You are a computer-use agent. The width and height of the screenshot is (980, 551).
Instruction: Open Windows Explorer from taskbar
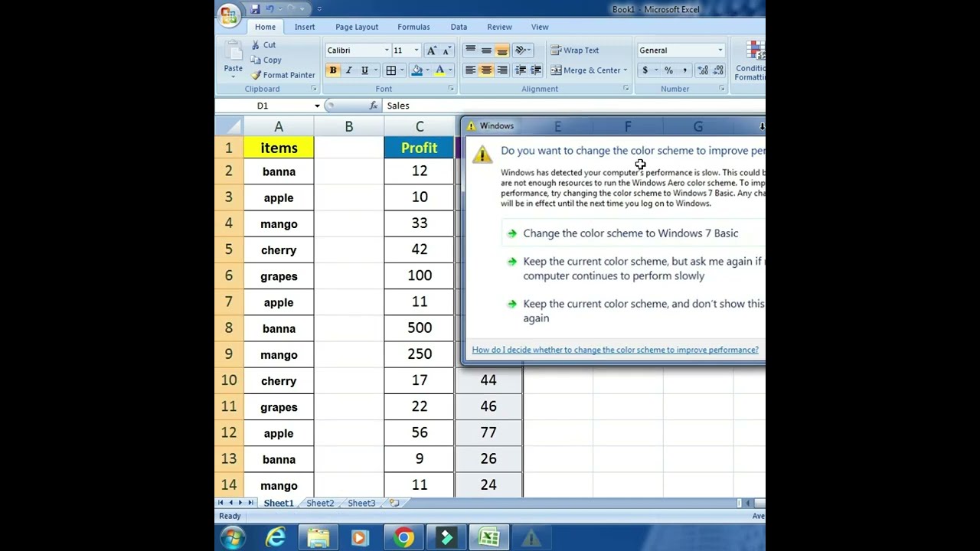click(318, 538)
